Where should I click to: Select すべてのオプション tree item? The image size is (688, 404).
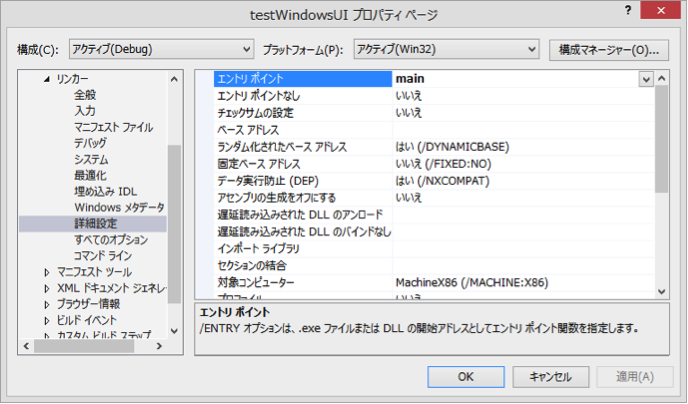pyautogui.click(x=111, y=240)
